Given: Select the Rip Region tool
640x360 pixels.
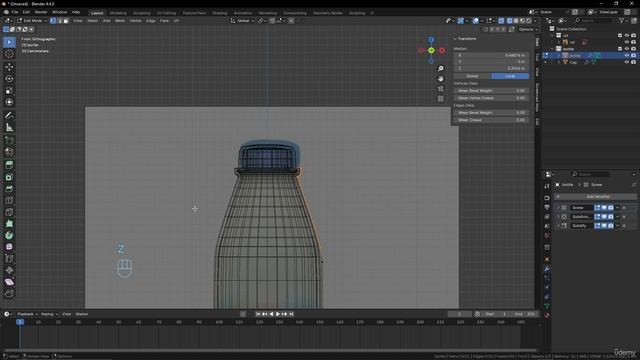Looking at the screenshot, I should [x=9, y=293].
